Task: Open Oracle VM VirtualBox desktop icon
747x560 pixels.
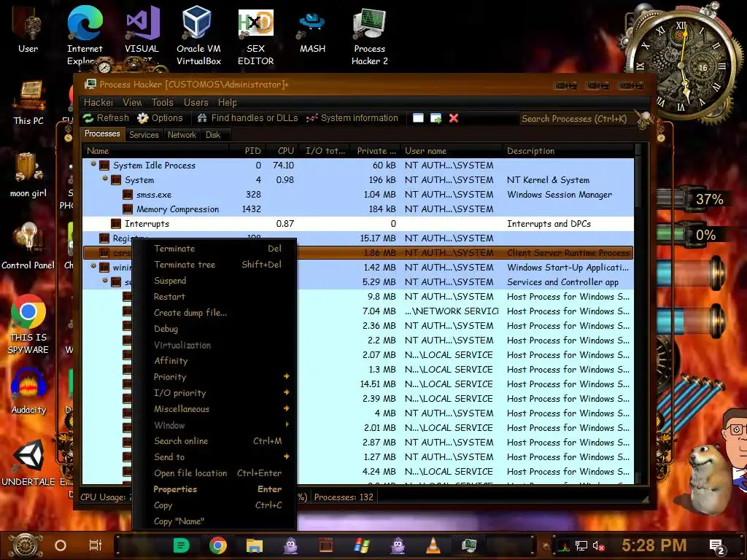Action: point(198,36)
